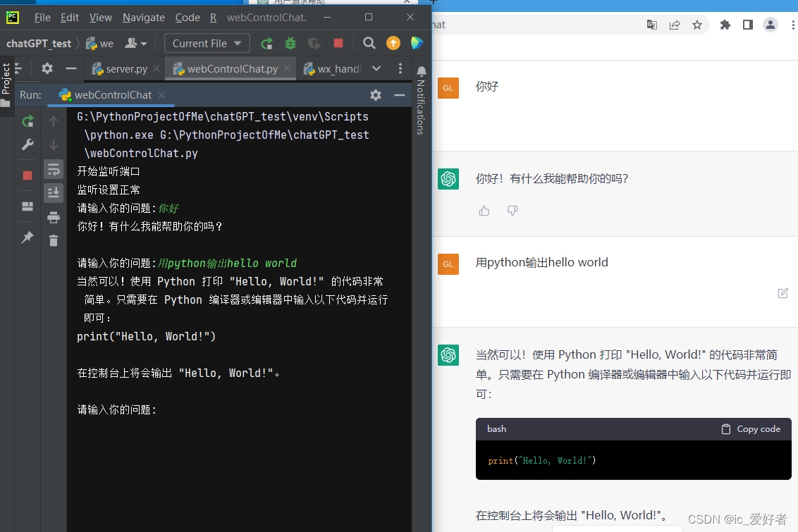Click the share page icon in the browser
This screenshot has width=798, height=532.
click(675, 25)
